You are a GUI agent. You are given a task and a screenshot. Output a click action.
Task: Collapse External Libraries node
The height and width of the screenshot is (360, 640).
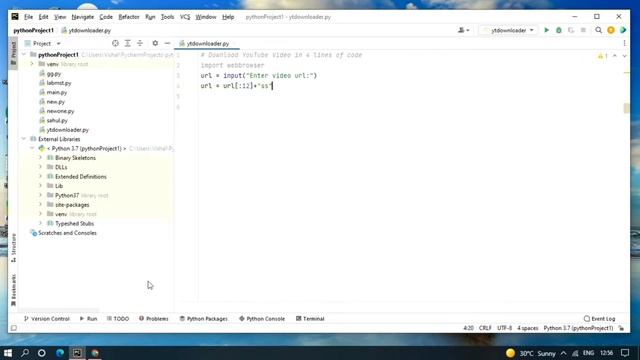24,139
